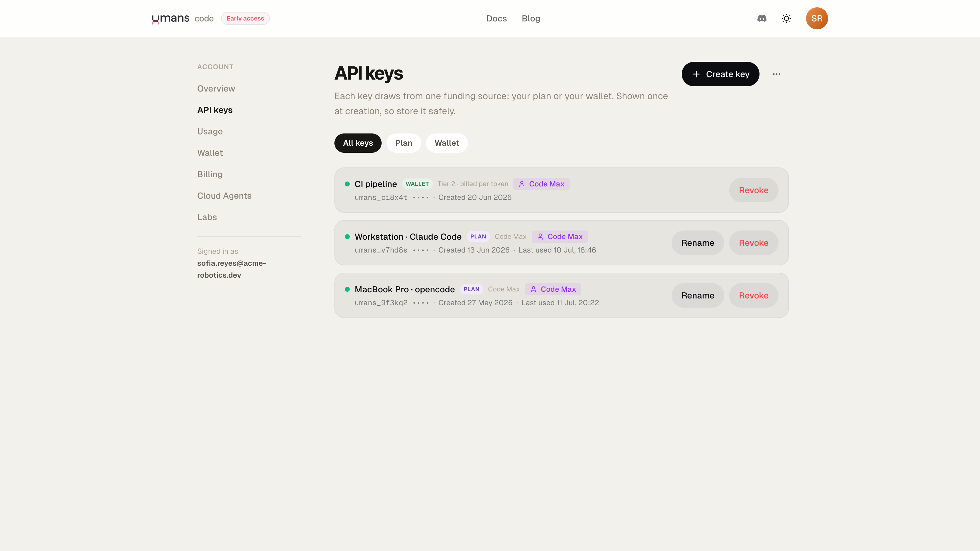Go to Cloud Agents section

[x=224, y=196]
